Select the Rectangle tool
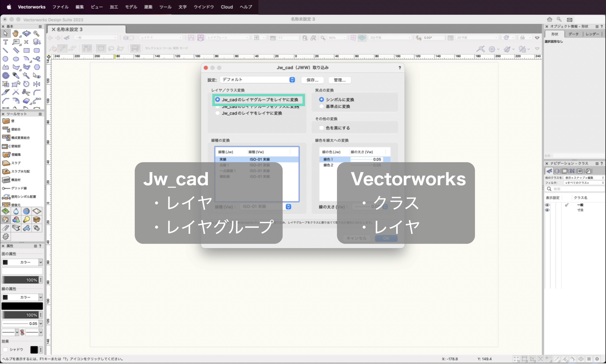This screenshot has width=606, height=364. click(x=26, y=51)
